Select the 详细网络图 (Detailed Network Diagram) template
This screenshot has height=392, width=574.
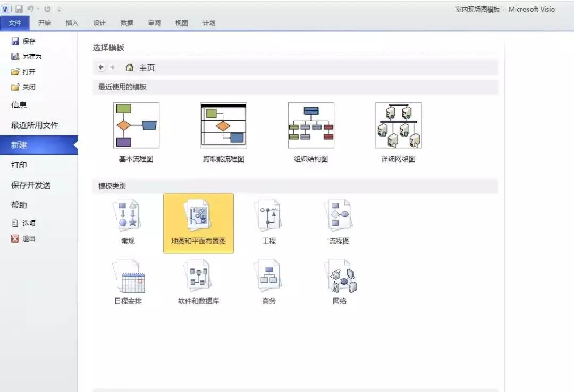(x=398, y=125)
